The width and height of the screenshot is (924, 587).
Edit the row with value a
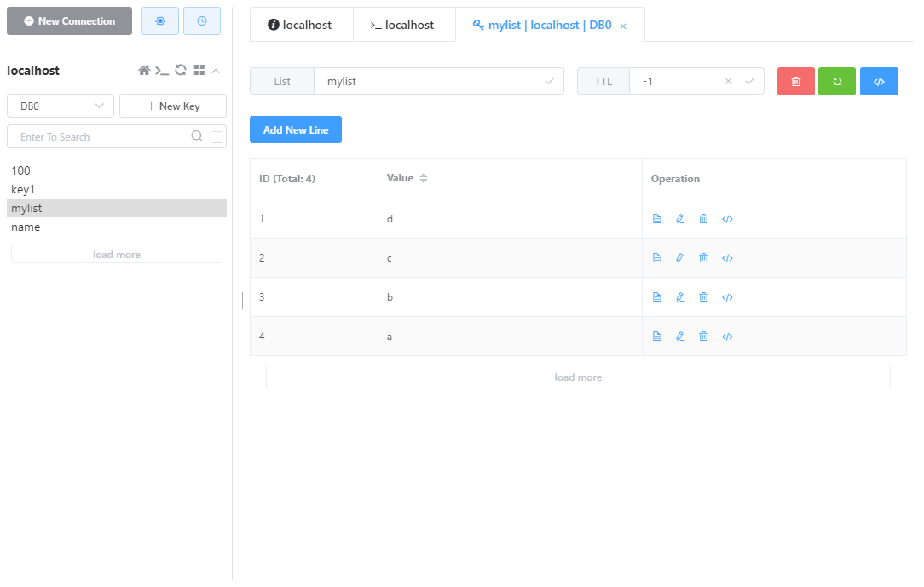pyautogui.click(x=680, y=337)
